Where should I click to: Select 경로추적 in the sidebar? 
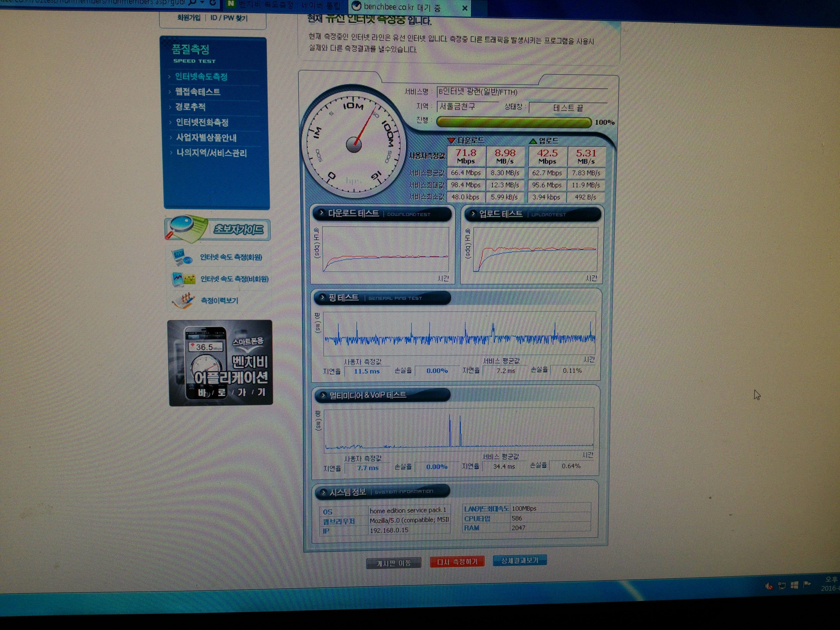(x=190, y=107)
